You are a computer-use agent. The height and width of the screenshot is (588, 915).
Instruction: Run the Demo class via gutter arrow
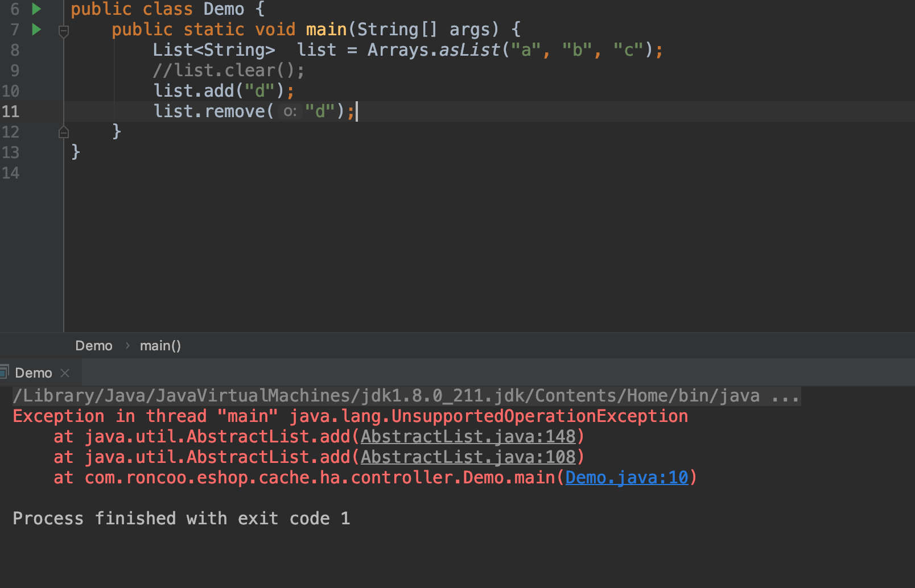coord(36,9)
